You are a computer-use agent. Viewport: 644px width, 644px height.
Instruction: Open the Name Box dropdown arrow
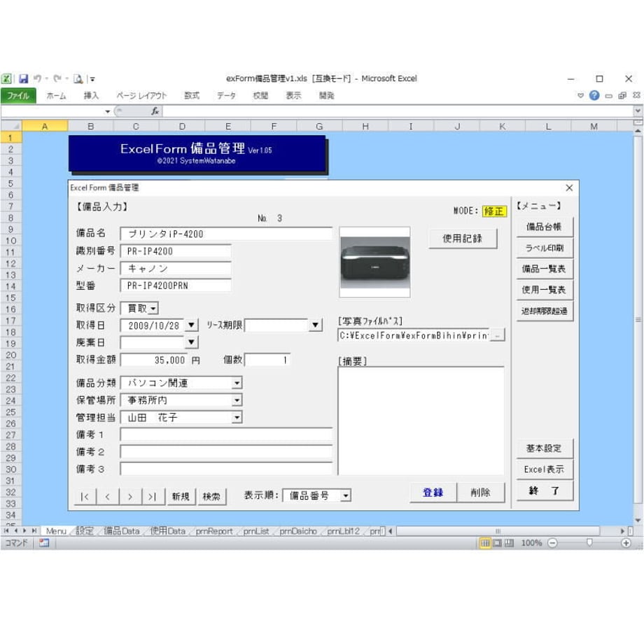pyautogui.click(x=107, y=111)
